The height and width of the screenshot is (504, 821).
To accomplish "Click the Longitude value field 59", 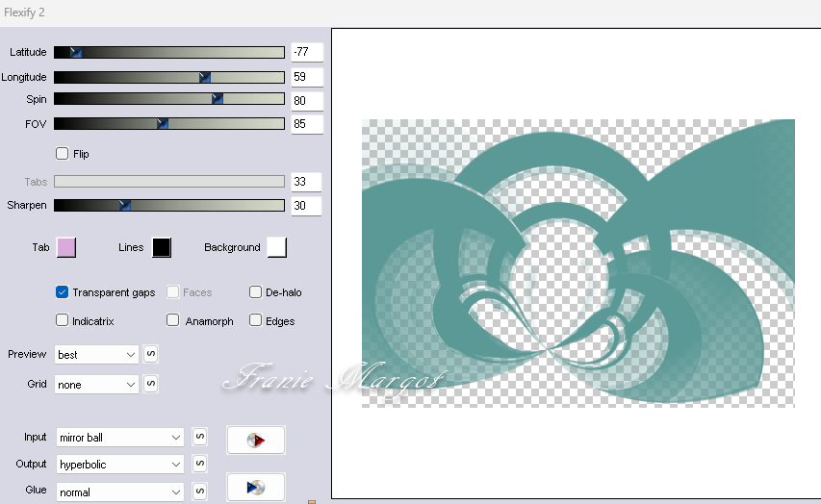I will (307, 77).
